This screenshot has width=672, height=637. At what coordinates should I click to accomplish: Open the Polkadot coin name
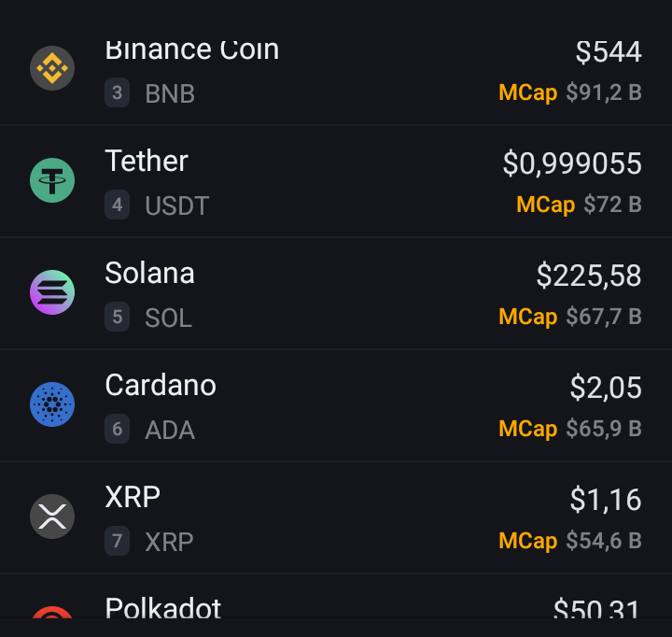point(162,607)
